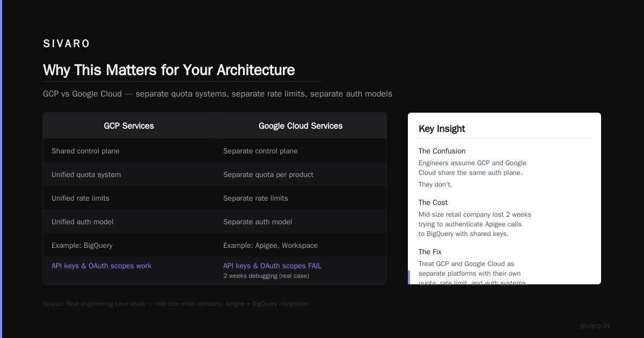Click the Separate quota per product cell
Viewport: 644px width, 338px height.
301,174
